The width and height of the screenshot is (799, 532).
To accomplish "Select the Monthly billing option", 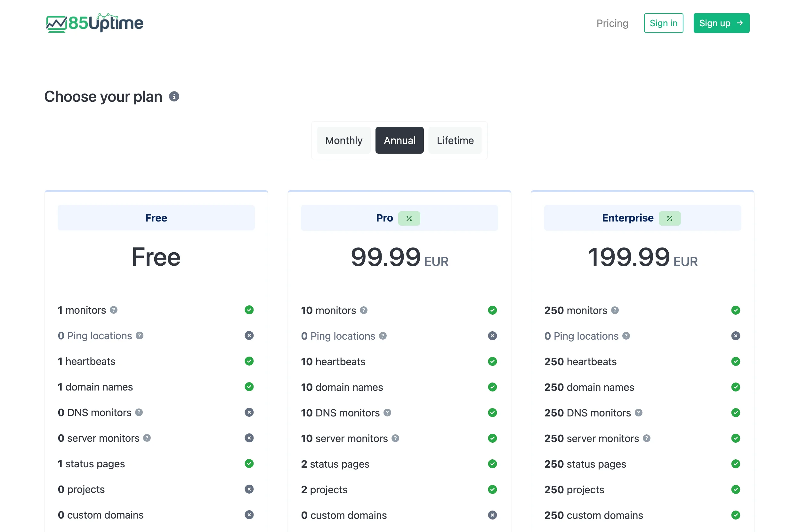I will pos(343,141).
